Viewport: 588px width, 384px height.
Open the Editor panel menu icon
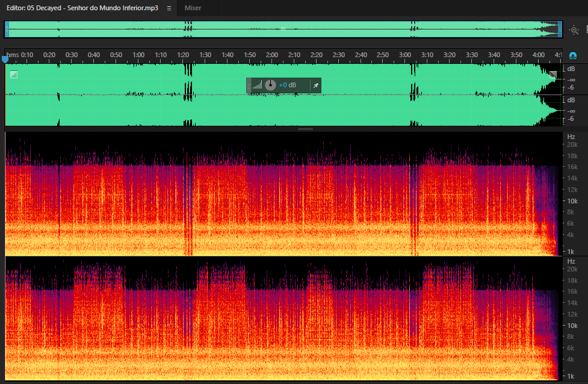click(x=169, y=8)
